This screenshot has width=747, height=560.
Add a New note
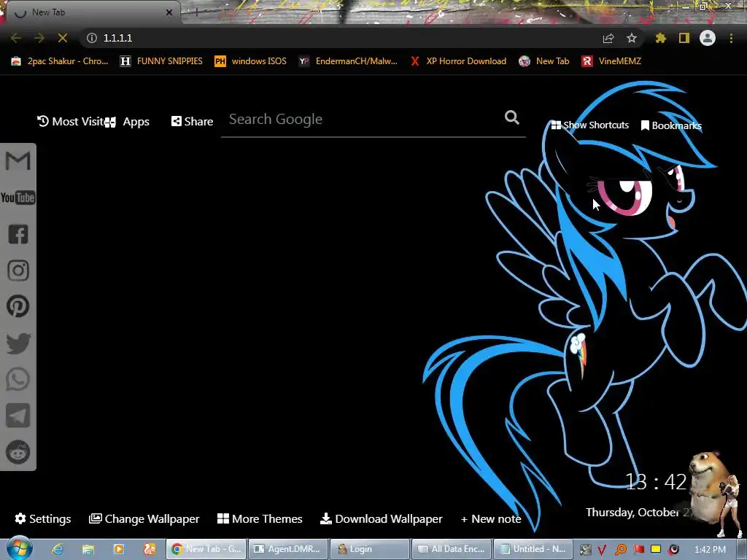[491, 518]
